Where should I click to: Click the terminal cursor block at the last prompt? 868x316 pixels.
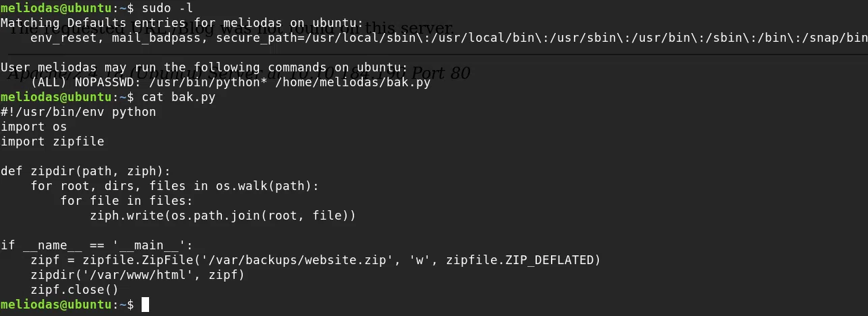pos(145,305)
